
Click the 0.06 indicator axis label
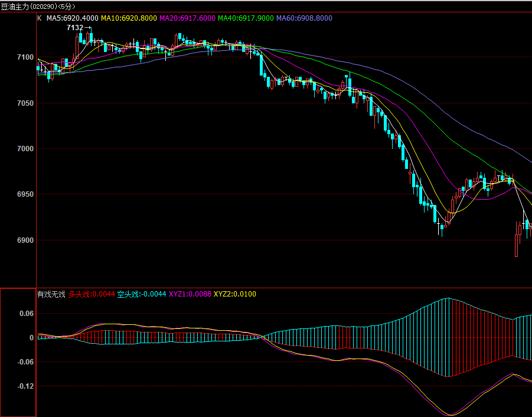click(x=27, y=314)
